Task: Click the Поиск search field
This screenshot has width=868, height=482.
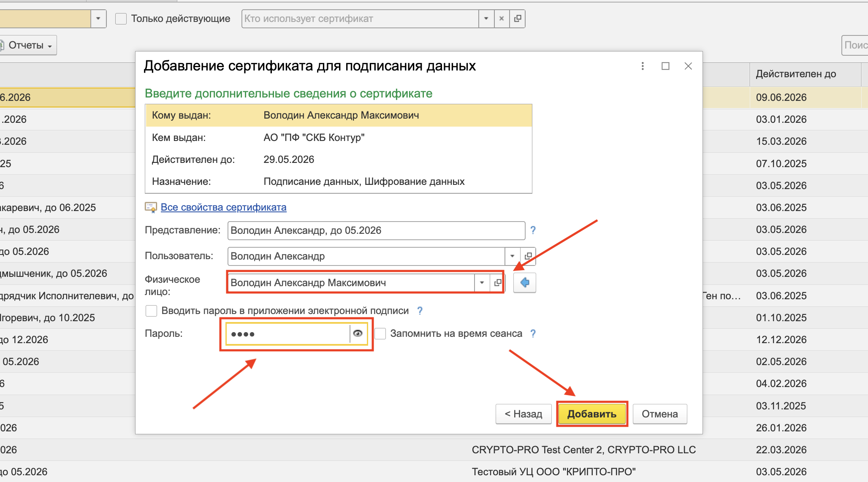Action: tap(855, 45)
